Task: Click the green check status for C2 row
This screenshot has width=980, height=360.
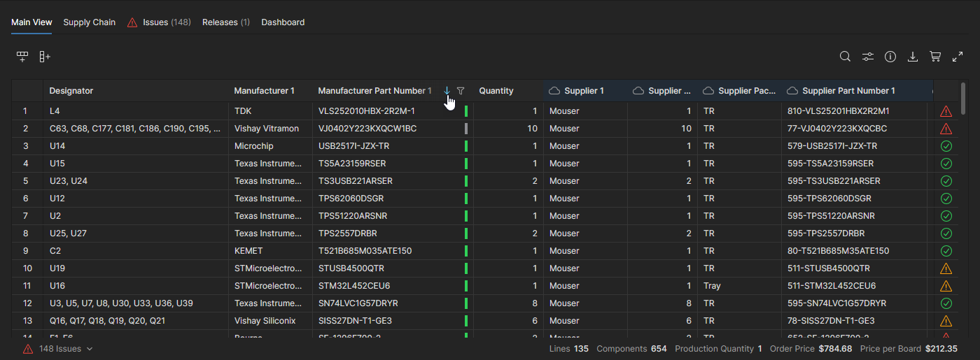Action: [x=946, y=251]
